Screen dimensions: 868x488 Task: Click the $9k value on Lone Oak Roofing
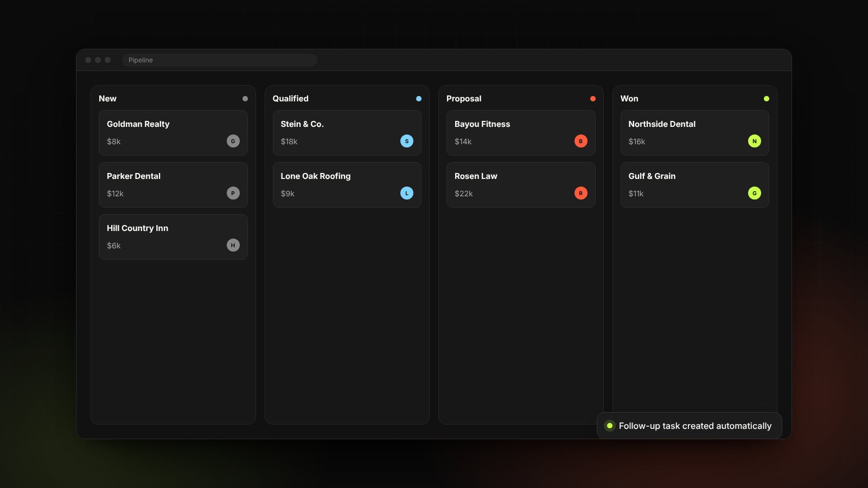288,194
